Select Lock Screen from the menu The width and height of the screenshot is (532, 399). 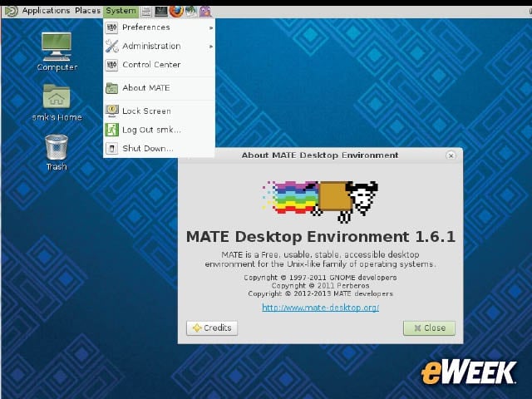coord(159,111)
